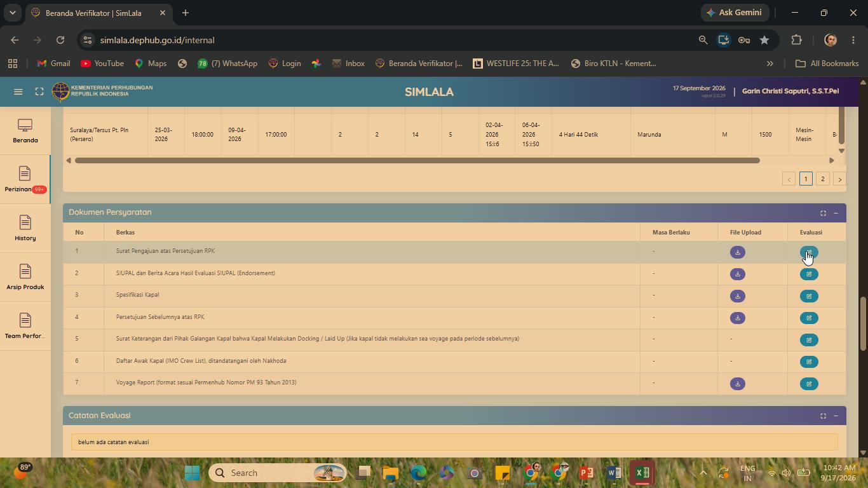This screenshot has width=868, height=488.
Task: Toggle the hamburger sidebar menu
Action: click(x=18, y=91)
